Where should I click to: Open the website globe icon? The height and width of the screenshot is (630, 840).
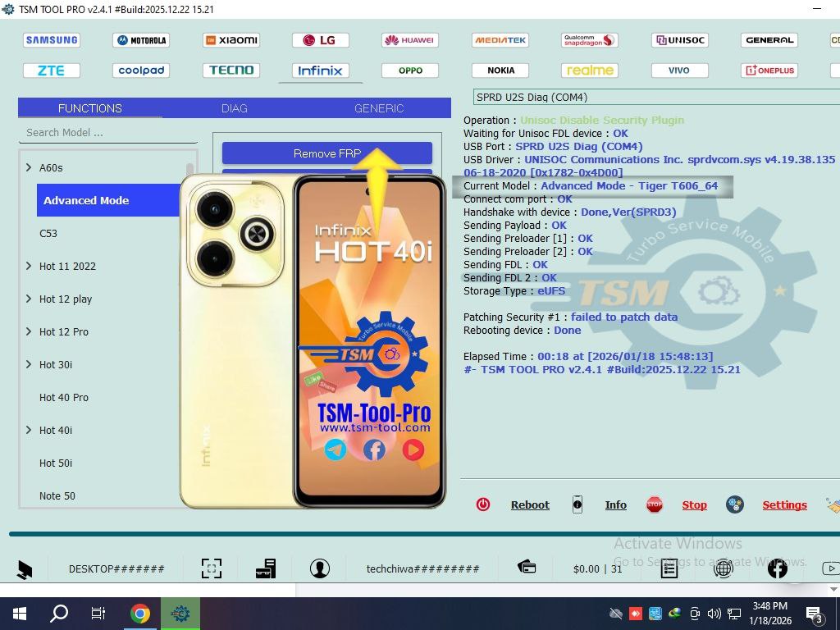724,568
